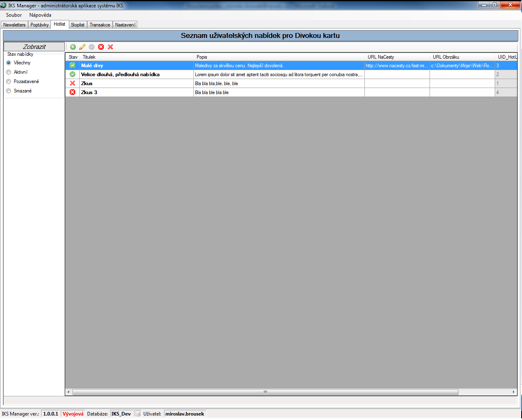Image resolution: width=522 pixels, height=420 pixels.
Task: Click the IKS Manager title bar app icon
Action: tap(4, 5)
